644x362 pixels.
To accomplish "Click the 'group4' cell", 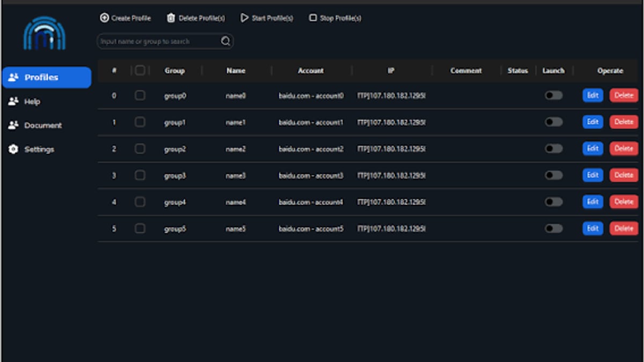I will click(x=175, y=202).
